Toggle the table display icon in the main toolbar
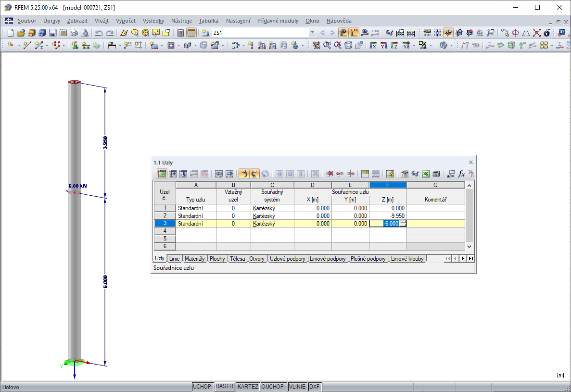This screenshot has height=392, width=571. 191,33
